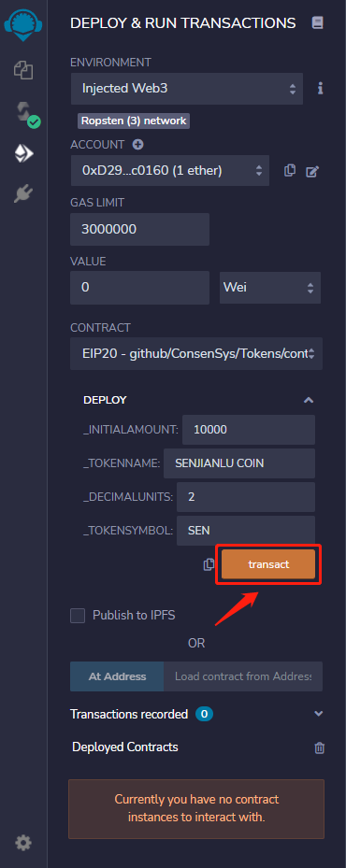Viewport: 346px width, 868px height.
Task: Open the account 0xD29...c0160 dropdown
Action: click(170, 170)
